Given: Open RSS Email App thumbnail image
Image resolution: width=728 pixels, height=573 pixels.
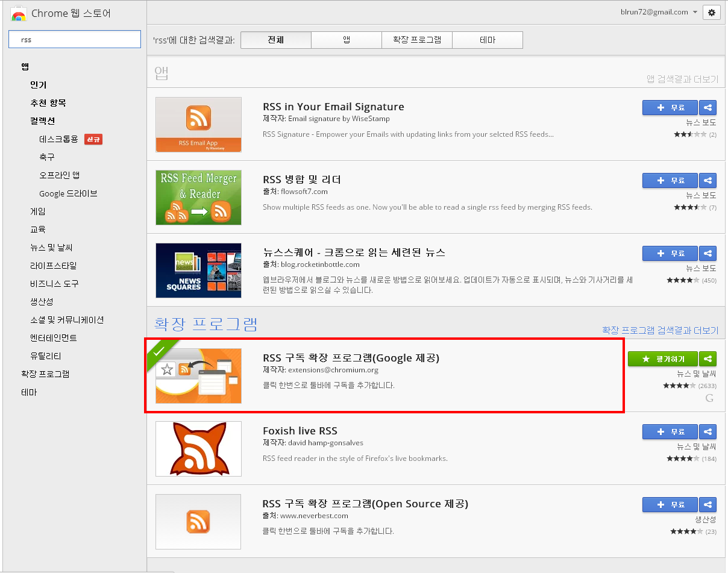Looking at the screenshot, I should [198, 125].
